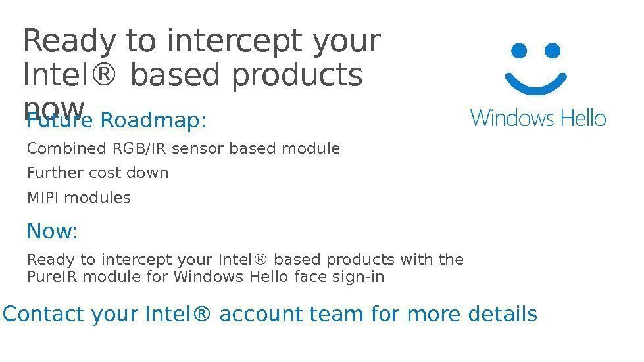Click the left eye dot of the smiley

click(520, 50)
